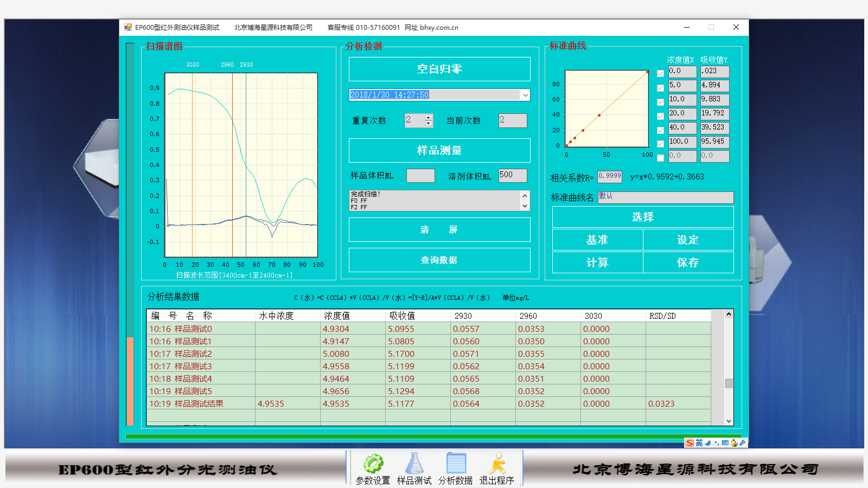Click the 样品测试 flask icon
868x488 pixels.
[414, 464]
